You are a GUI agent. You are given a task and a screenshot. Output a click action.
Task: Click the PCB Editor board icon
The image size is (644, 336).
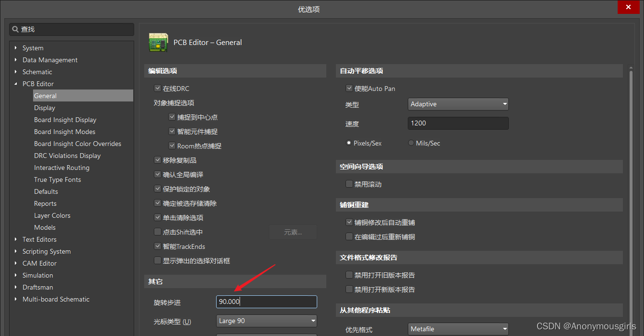[158, 43]
